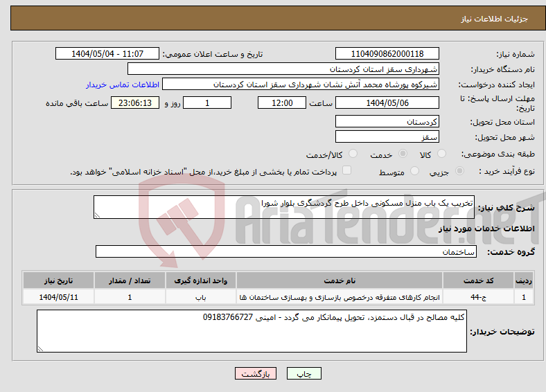Click the ردیف column header
This screenshot has width=546, height=392.
pos(524,280)
